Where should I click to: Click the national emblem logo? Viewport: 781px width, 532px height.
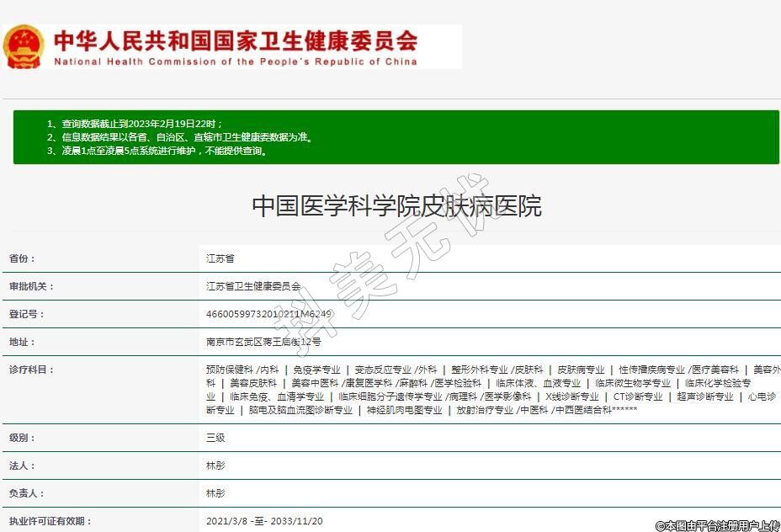click(x=24, y=47)
